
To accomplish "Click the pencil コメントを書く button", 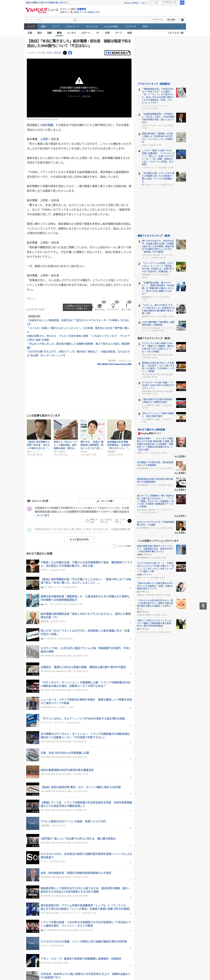I will (x=105, y=501).
